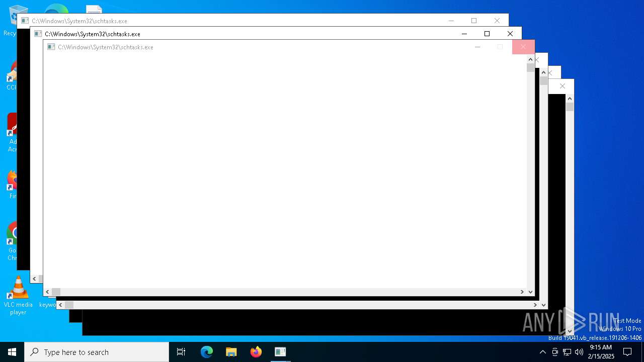
Task: Open File Explorer from the taskbar
Action: coord(231,352)
